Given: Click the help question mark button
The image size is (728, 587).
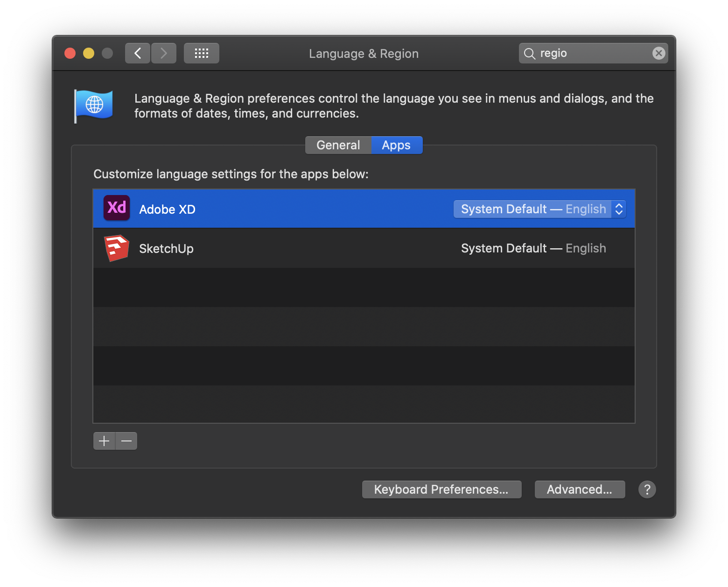Looking at the screenshot, I should 647,489.
